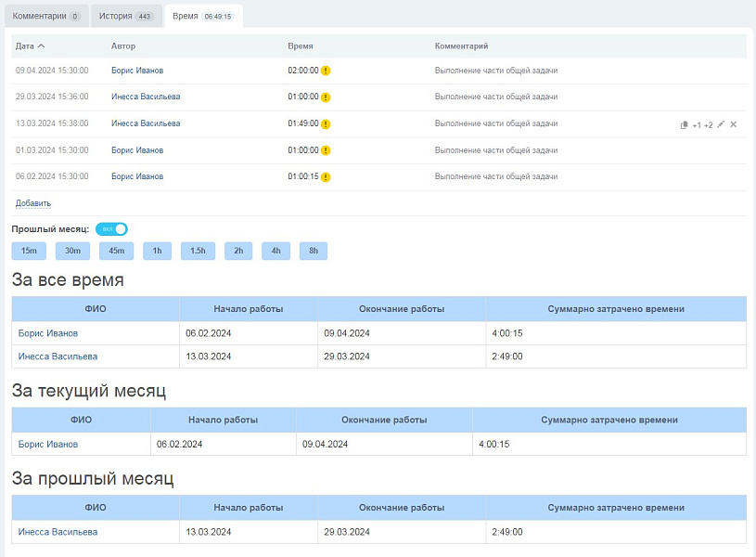Open Инесса Васильева in За прошлый месяц table
This screenshot has width=756, height=557.
58,532
